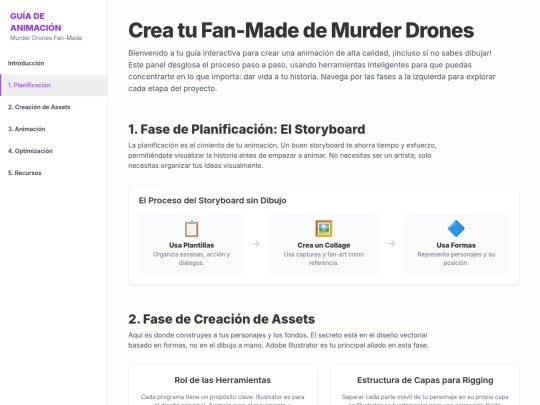Click 'El Proceso del Storyboard sin Dibujo' title

tap(212, 200)
